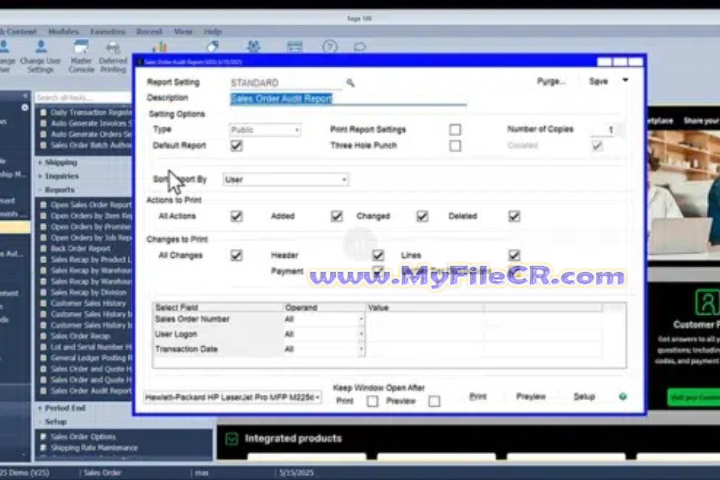Click the Preview button
The height and width of the screenshot is (480, 720).
531,396
